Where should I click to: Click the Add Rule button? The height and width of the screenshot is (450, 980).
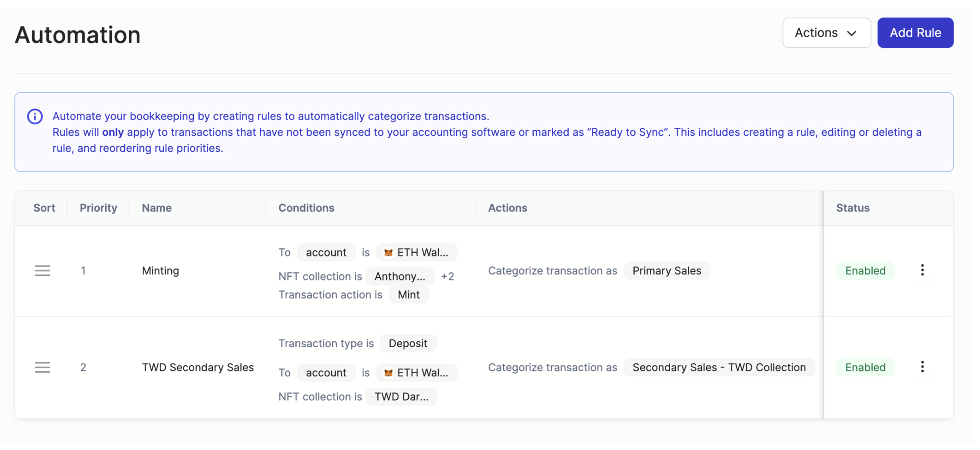click(915, 33)
